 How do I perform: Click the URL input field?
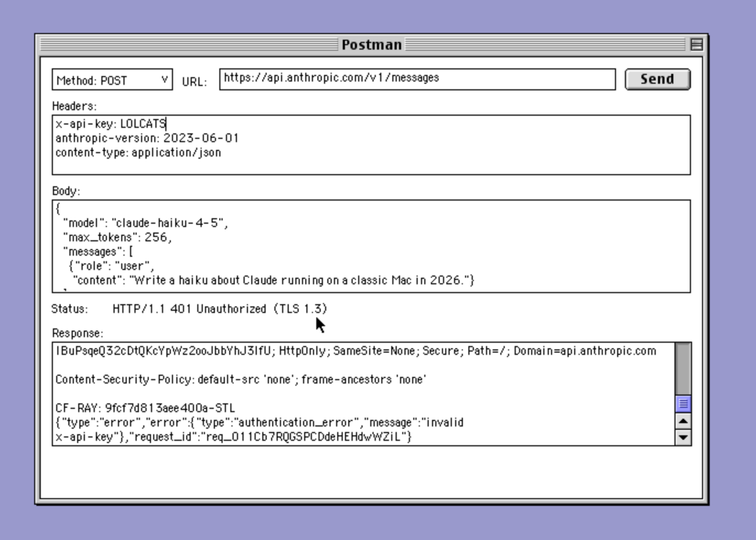[417, 79]
